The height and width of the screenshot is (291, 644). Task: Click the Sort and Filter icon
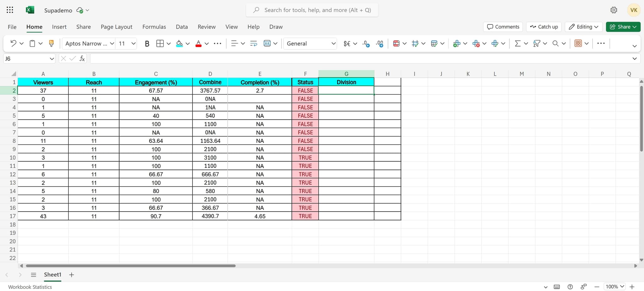coord(536,43)
